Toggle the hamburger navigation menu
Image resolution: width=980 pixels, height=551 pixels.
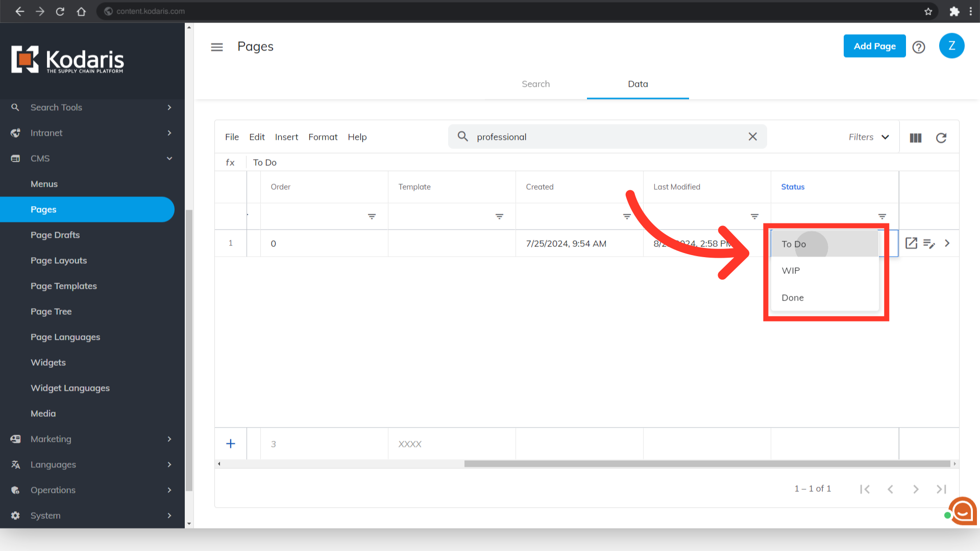(217, 47)
